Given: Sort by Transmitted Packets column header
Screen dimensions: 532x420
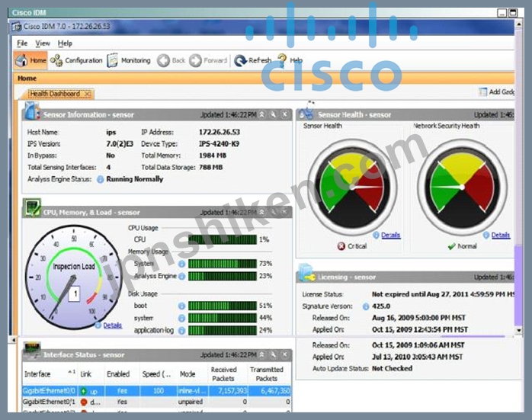Looking at the screenshot, I should pyautogui.click(x=269, y=374).
